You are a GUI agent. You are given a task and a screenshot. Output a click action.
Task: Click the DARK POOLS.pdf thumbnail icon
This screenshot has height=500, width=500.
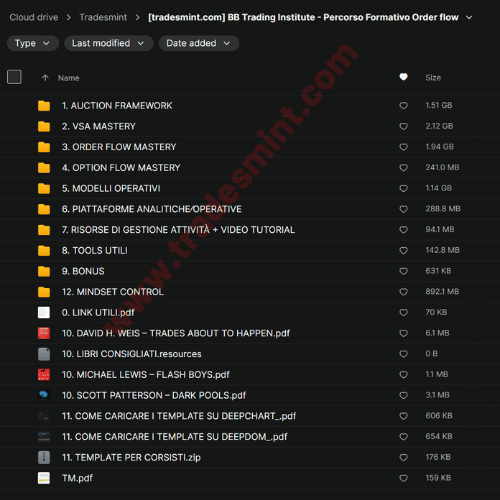[x=44, y=395]
